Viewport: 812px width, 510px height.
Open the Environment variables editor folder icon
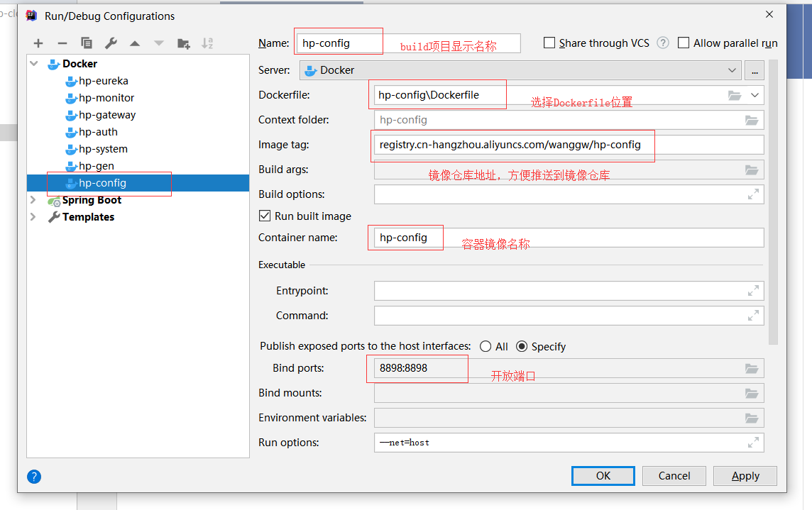coord(752,418)
